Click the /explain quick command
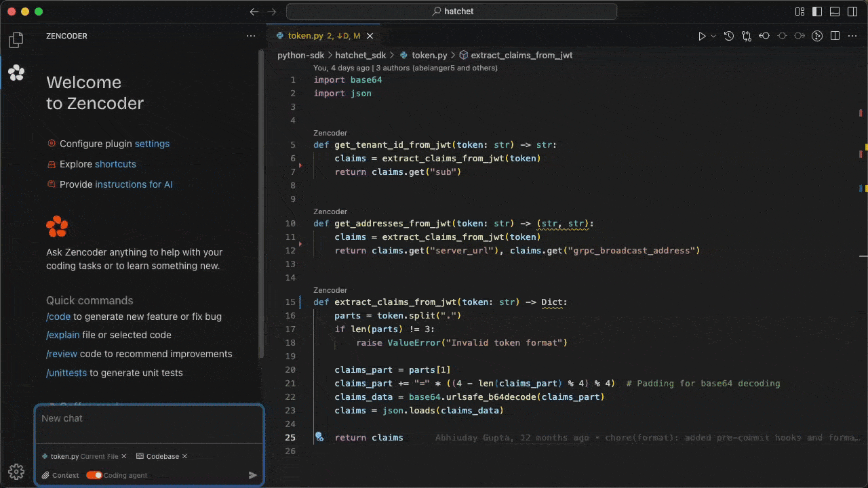 coord(62,335)
